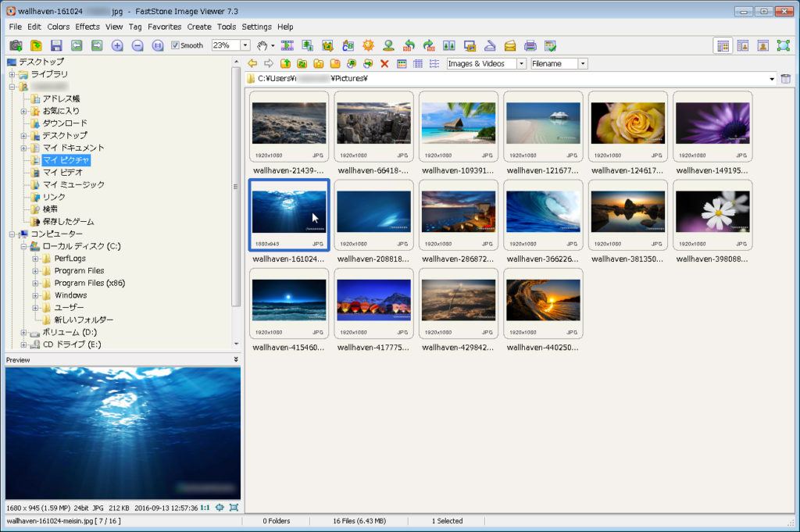The width and height of the screenshot is (800, 532).
Task: Collapse the ローカル ディスク (C:) node
Action: coord(23,246)
